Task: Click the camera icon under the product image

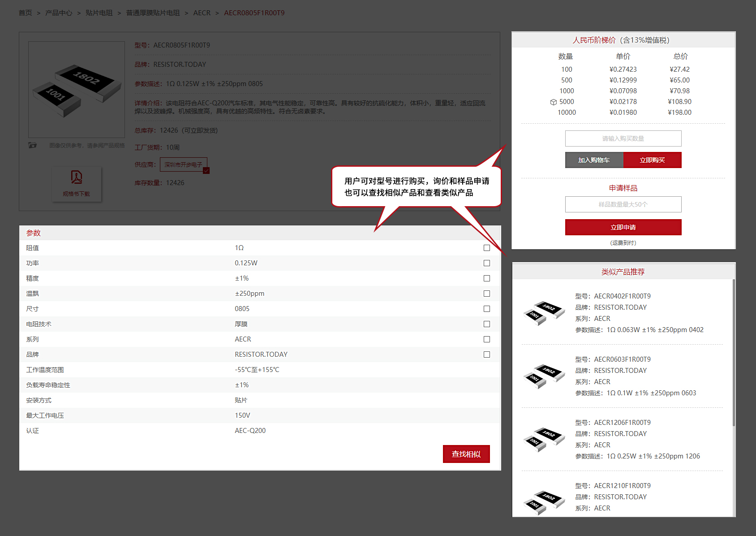Action: [32, 145]
